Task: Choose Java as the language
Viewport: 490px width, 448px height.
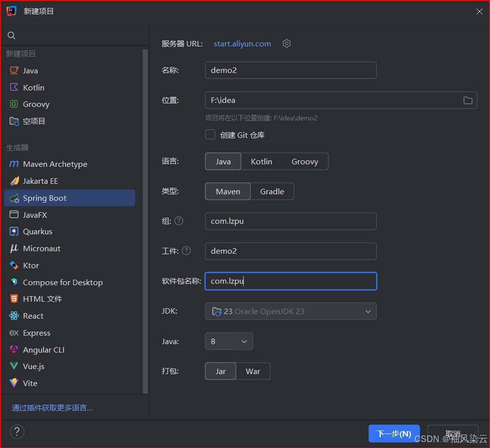Action: pyautogui.click(x=223, y=161)
